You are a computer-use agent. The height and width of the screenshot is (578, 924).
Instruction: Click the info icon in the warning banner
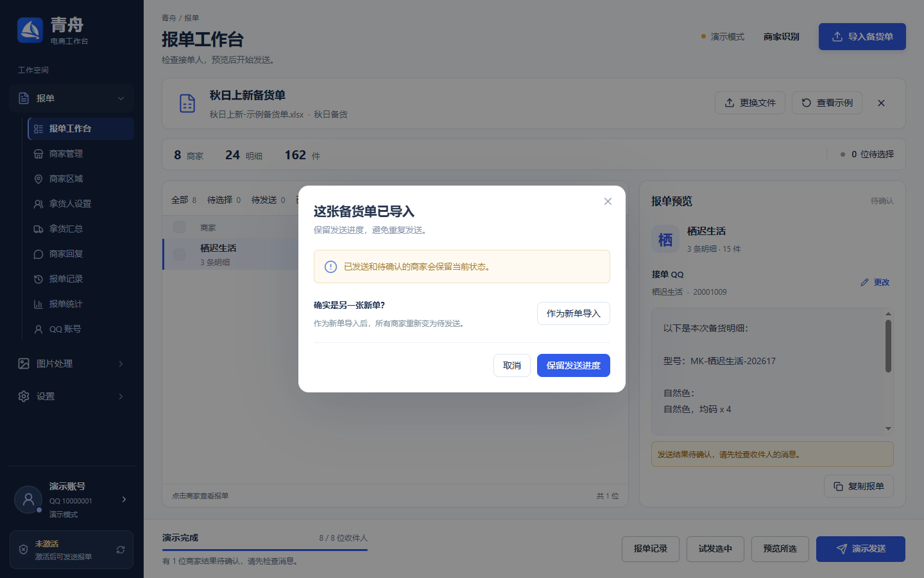pos(330,267)
